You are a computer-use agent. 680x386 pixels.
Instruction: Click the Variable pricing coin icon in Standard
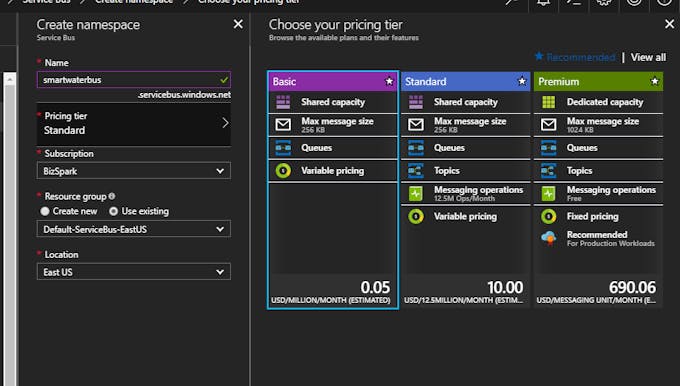(416, 216)
